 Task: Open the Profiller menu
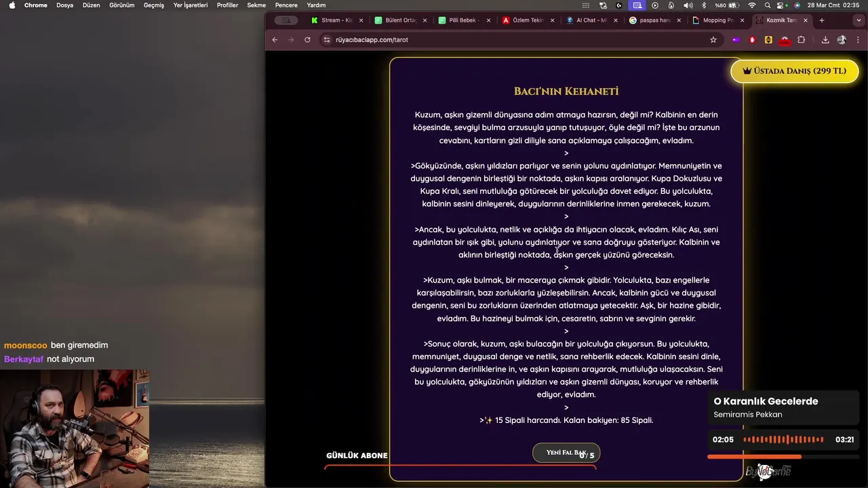click(x=228, y=5)
